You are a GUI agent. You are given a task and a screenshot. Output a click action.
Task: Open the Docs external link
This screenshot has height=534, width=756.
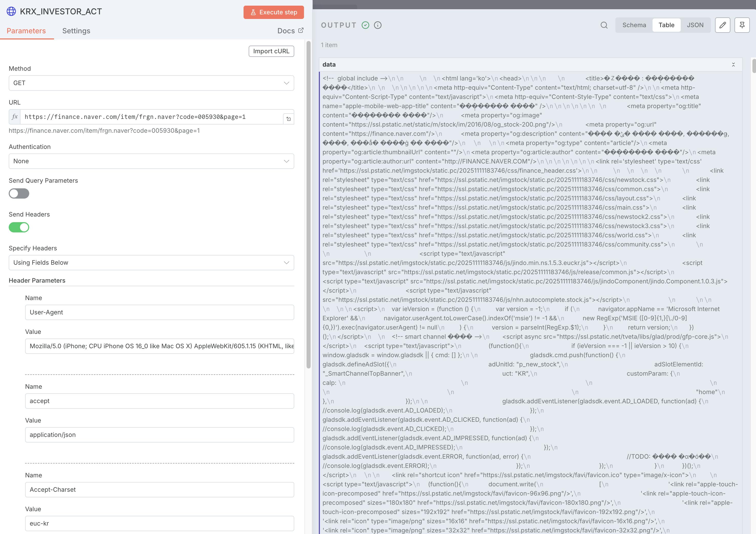tap(290, 31)
